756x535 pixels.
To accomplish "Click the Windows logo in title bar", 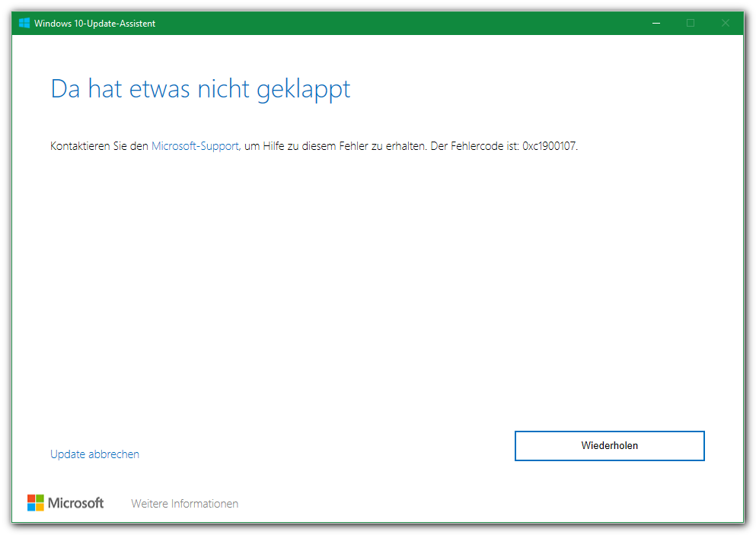I will (24, 23).
